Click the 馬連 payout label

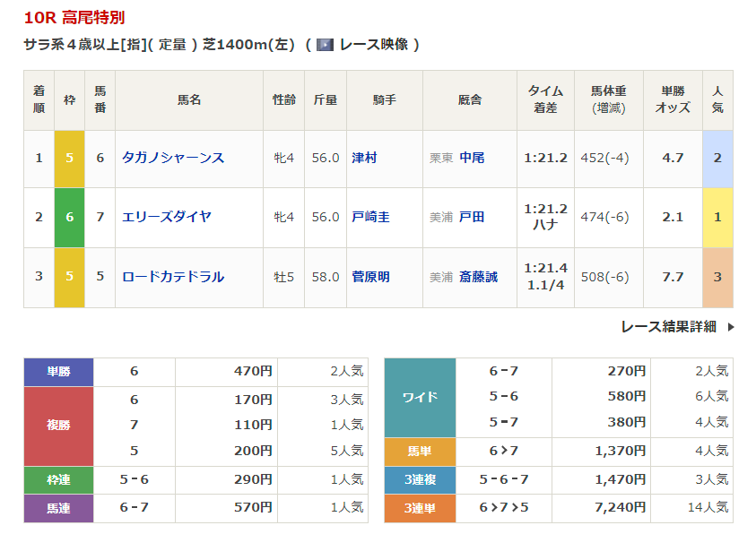(x=58, y=508)
